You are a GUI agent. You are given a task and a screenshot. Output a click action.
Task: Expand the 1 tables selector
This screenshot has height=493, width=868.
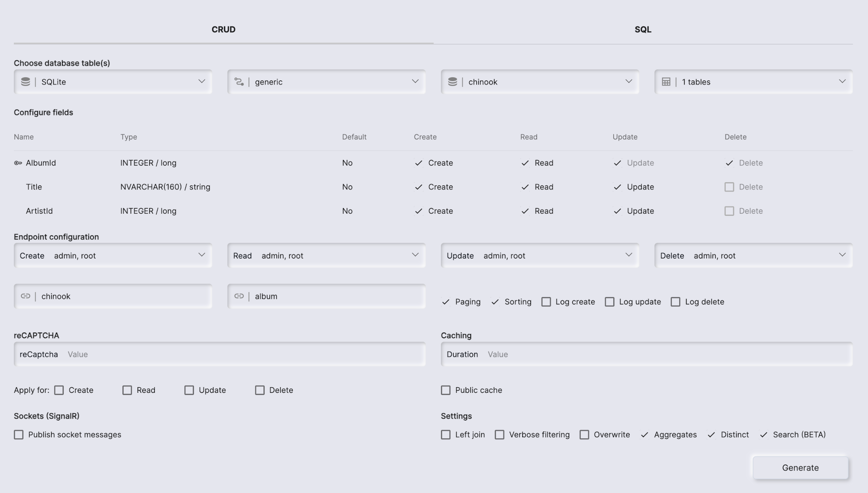842,82
